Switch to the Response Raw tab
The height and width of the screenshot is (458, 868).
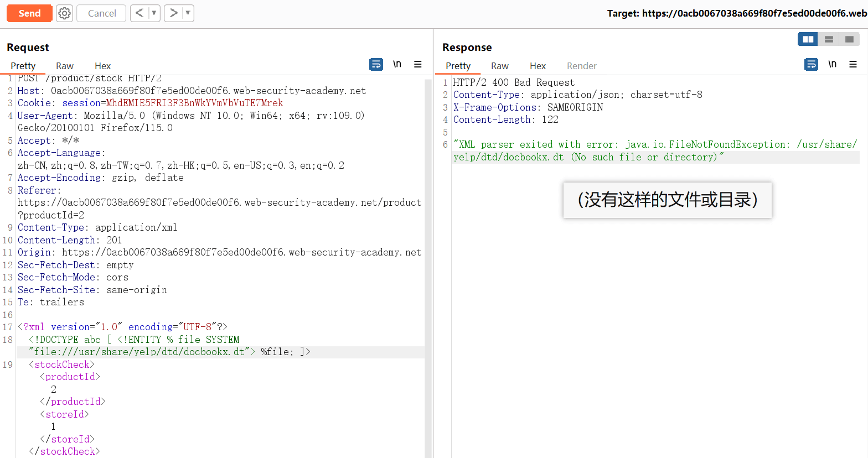pos(500,66)
